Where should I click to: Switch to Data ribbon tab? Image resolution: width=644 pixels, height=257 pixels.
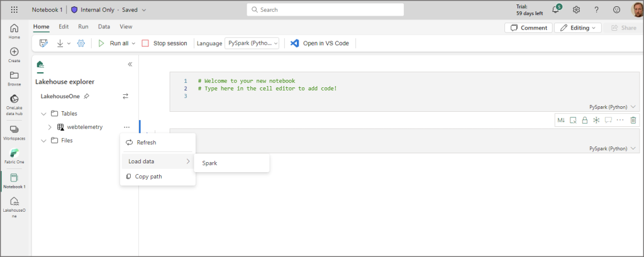pyautogui.click(x=104, y=26)
